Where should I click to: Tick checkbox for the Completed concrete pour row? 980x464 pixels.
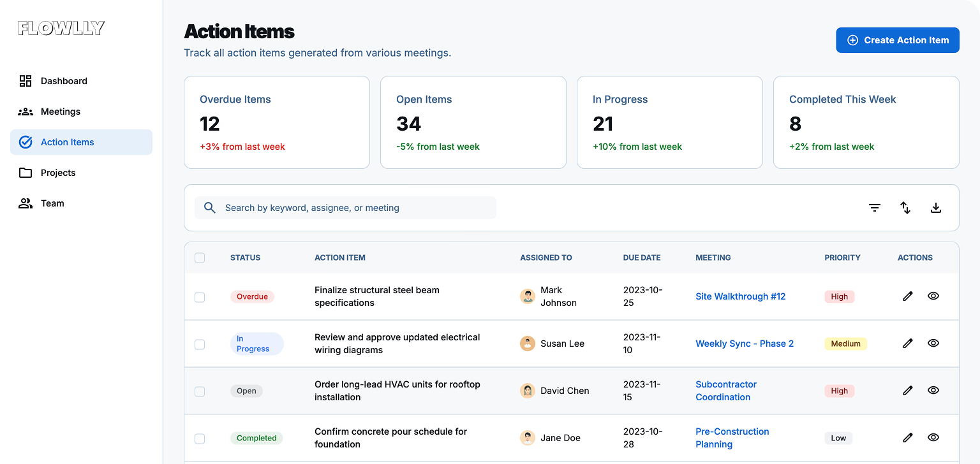point(200,439)
